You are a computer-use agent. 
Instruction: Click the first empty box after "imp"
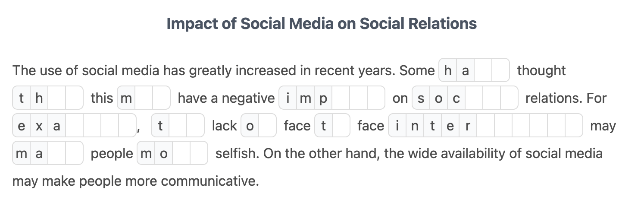pos(341,98)
